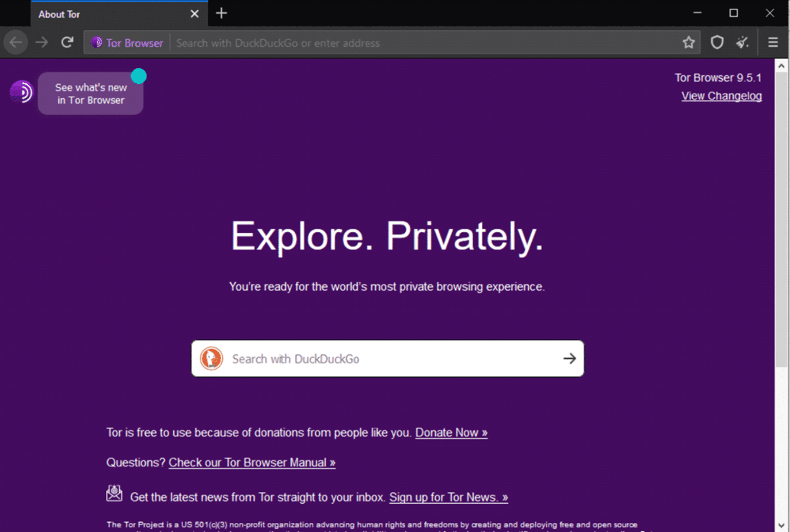
Task: Click the Tor Browser identity label in address bar
Action: (x=128, y=43)
